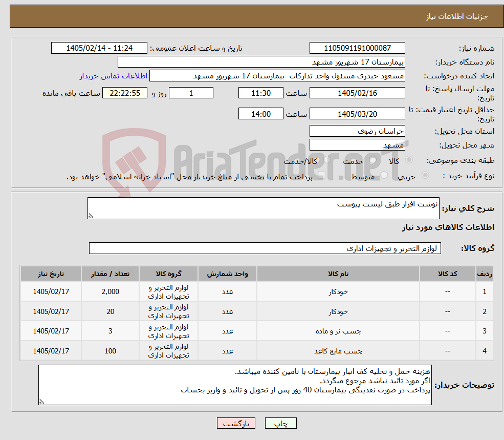Click column header کد کالا
Viewport: 504px width, 440px height.
[x=447, y=274]
